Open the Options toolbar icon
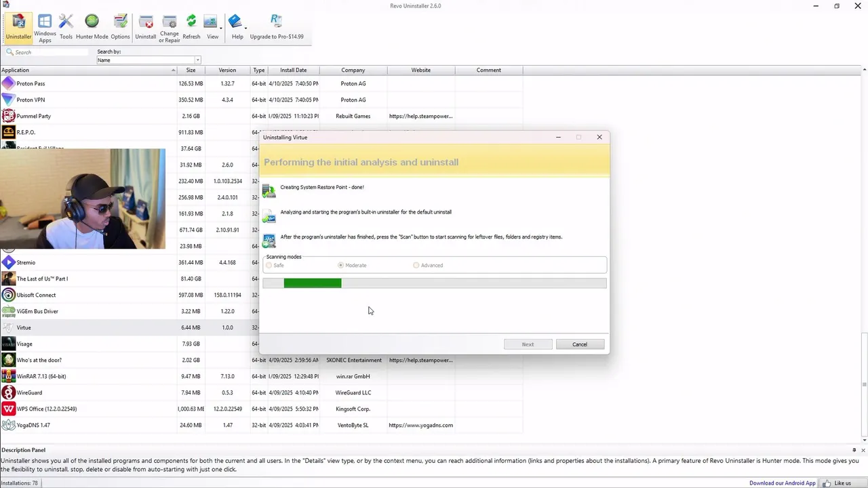This screenshot has width=868, height=488. (x=120, y=28)
